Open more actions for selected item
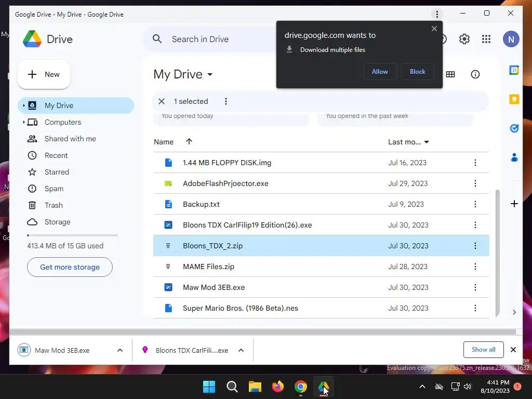Screen dimensions: 532x399 point(226,101)
